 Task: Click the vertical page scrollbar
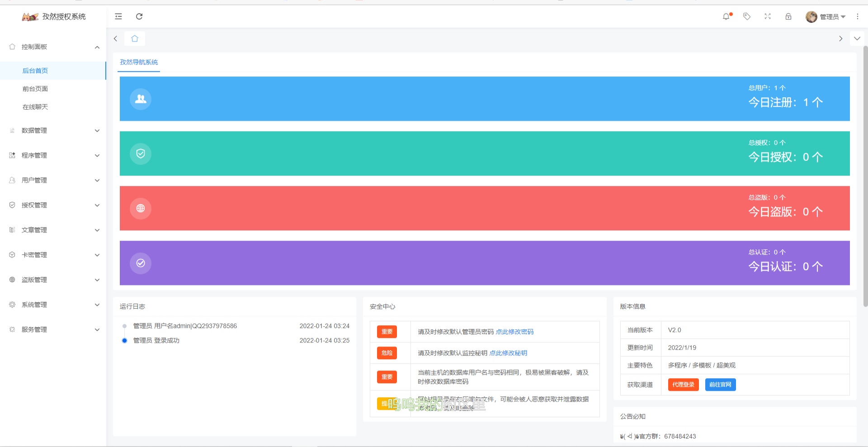pos(865,176)
